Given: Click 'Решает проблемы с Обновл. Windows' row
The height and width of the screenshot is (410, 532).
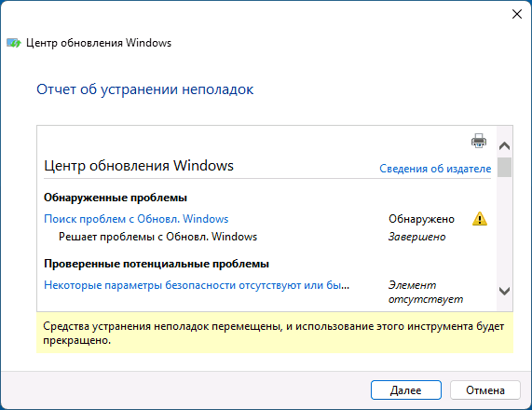Looking at the screenshot, I should point(157,237).
